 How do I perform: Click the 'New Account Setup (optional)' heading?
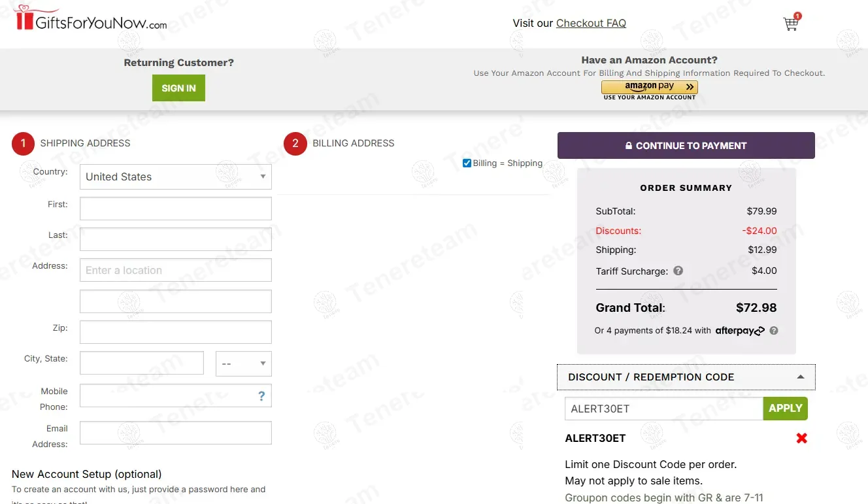(x=87, y=474)
